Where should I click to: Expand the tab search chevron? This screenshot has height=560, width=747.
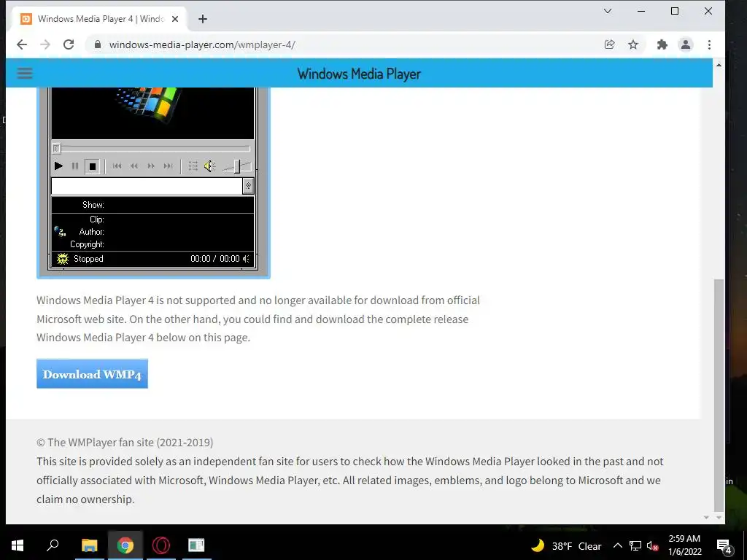tap(608, 11)
